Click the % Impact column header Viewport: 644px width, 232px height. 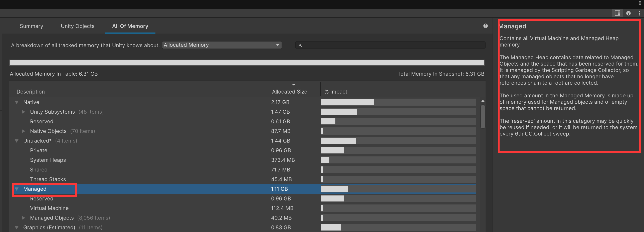[x=336, y=92]
